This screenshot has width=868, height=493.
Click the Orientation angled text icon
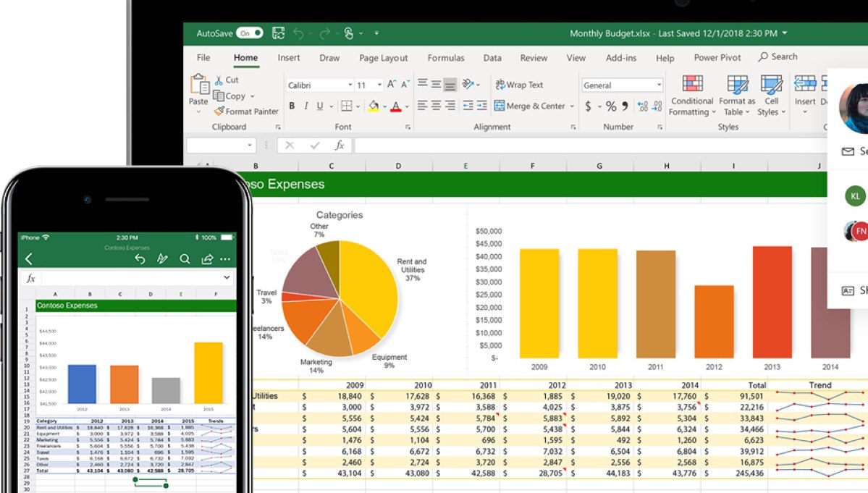(x=468, y=84)
